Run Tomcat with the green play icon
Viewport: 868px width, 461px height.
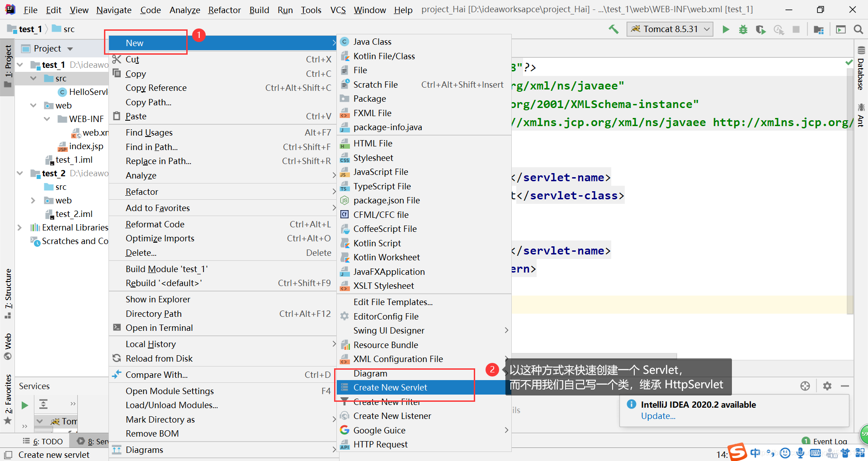coord(726,29)
